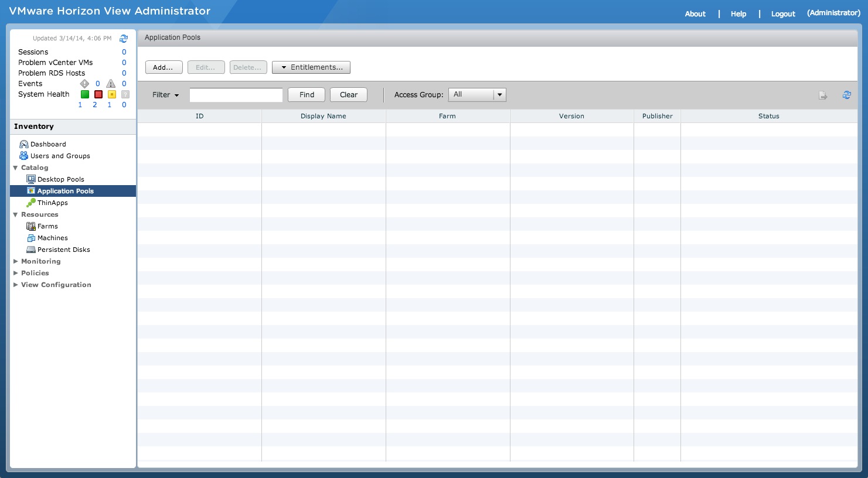This screenshot has height=478, width=868.
Task: Select ThinApps in the Catalog section
Action: click(x=52, y=203)
